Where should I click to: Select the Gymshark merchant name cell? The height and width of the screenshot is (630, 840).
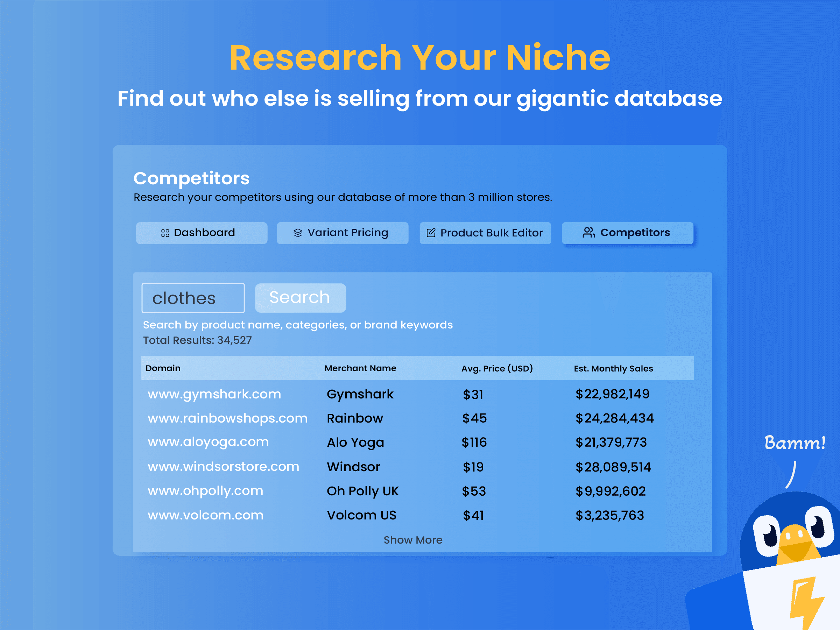point(360,395)
